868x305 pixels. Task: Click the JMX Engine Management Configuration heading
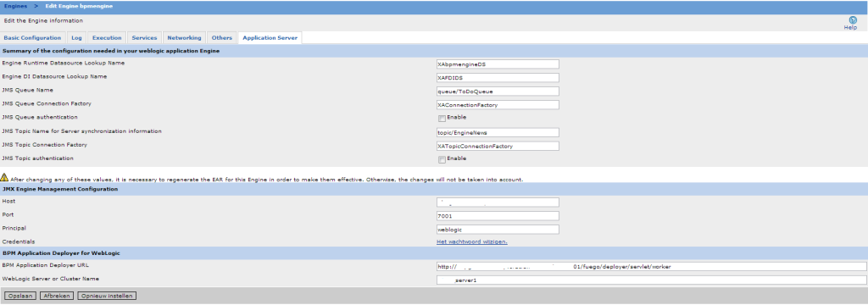[x=60, y=189]
